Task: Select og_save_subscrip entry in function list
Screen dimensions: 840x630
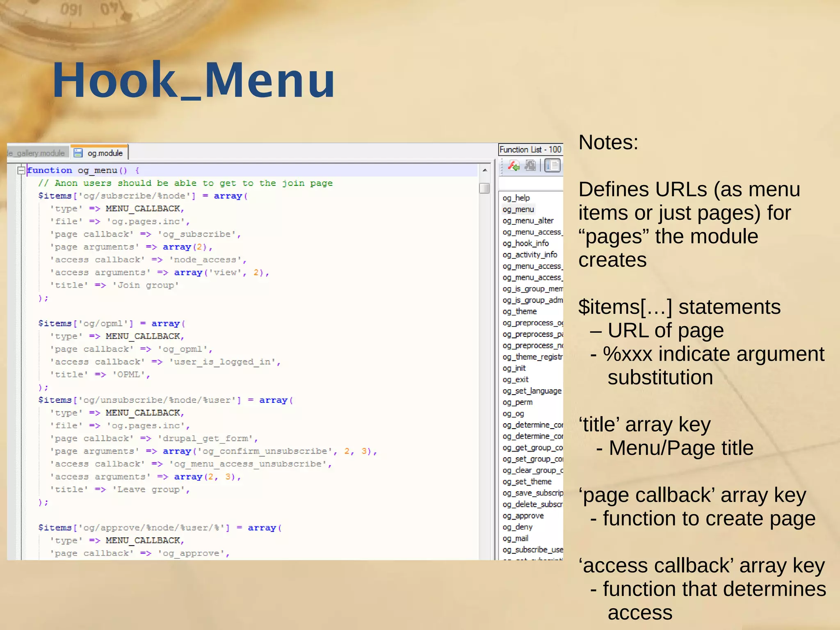Action: 532,493
